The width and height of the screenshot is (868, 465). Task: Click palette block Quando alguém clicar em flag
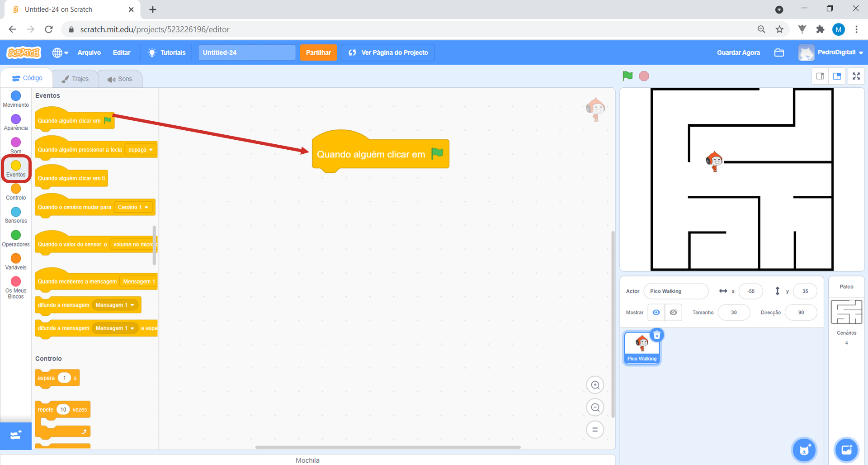pos(75,119)
